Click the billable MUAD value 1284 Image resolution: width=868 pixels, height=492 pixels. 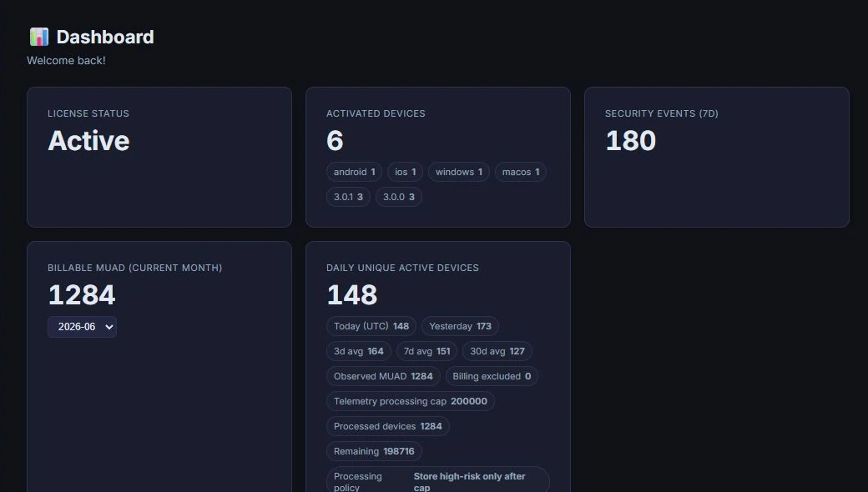[82, 294]
